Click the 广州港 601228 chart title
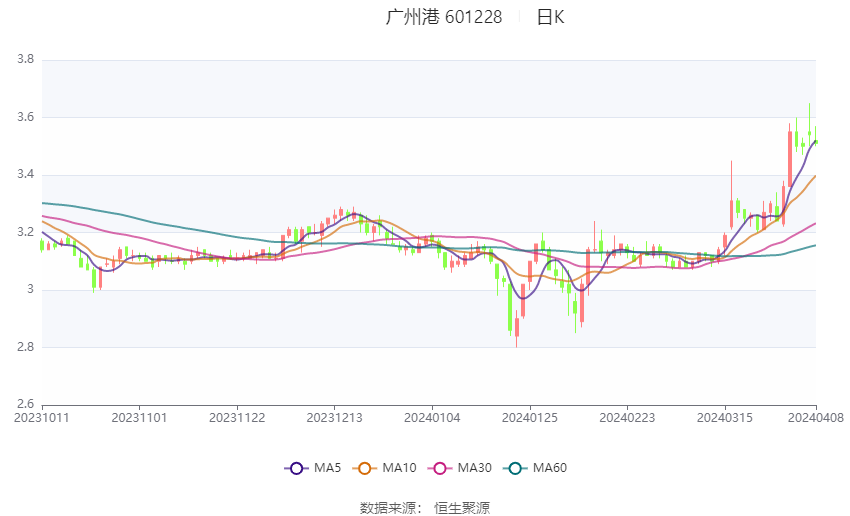This screenshot has height=516, width=850. [x=444, y=17]
